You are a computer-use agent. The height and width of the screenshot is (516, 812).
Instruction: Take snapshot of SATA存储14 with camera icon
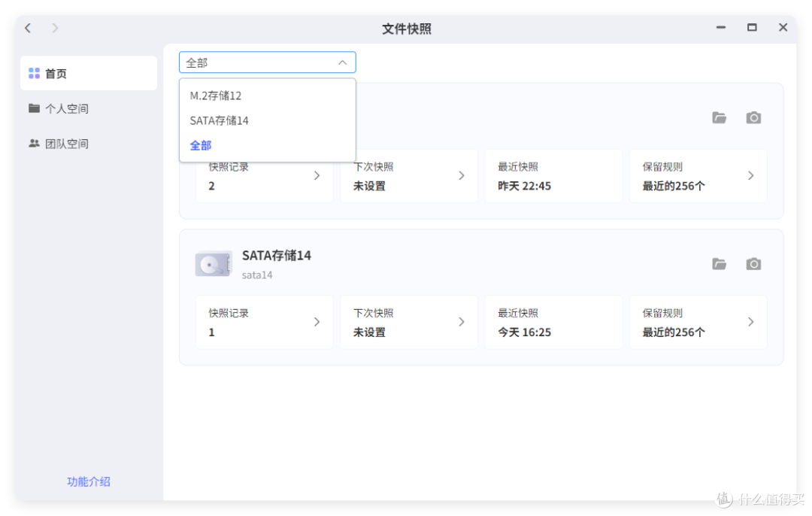tap(753, 264)
